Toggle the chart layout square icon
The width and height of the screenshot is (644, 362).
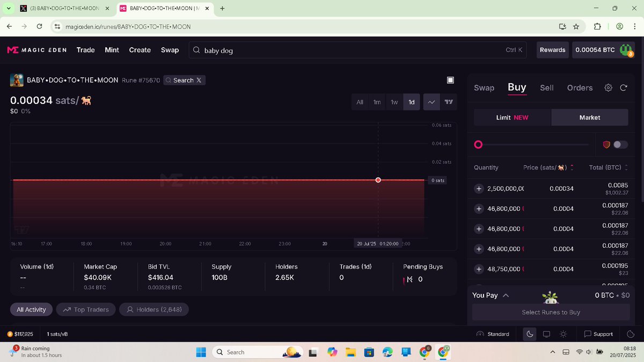450,80
